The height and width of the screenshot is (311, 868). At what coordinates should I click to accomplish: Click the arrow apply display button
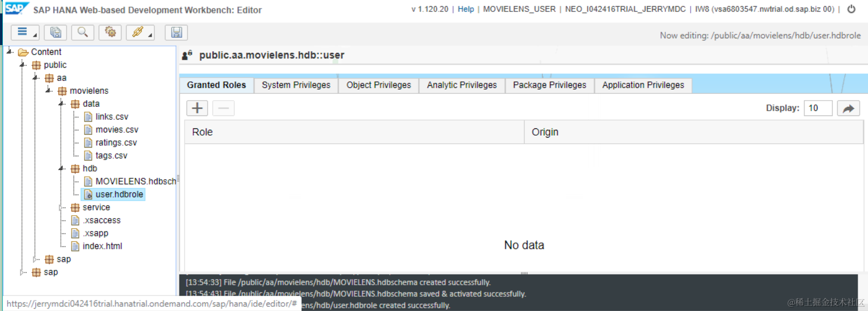click(x=848, y=108)
